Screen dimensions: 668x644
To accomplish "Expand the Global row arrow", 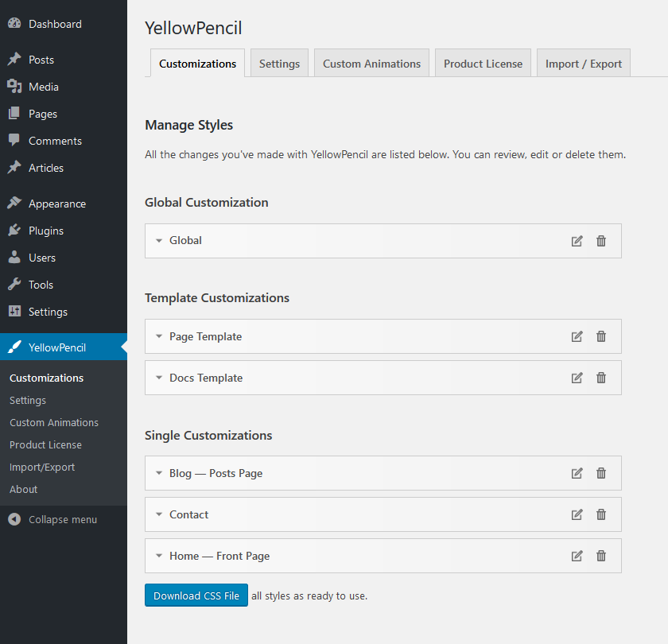I will [159, 241].
